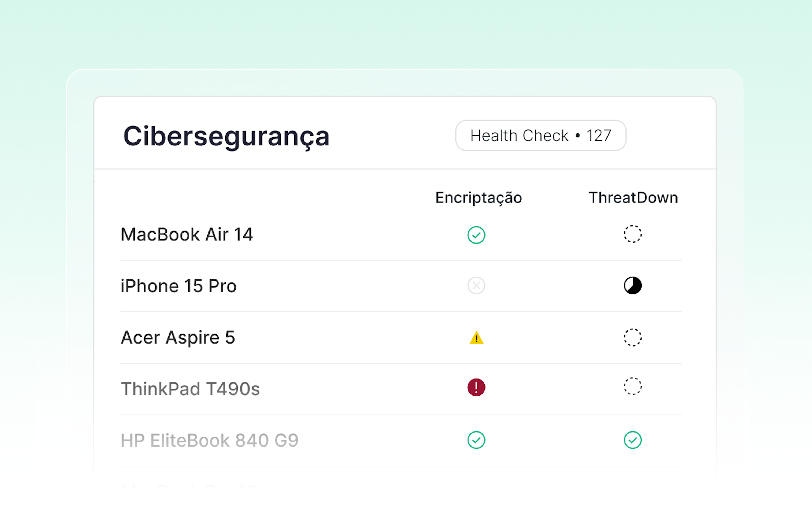Click iPhone 15 Pro grey X encryption icon
812x515 pixels.
pyautogui.click(x=476, y=286)
